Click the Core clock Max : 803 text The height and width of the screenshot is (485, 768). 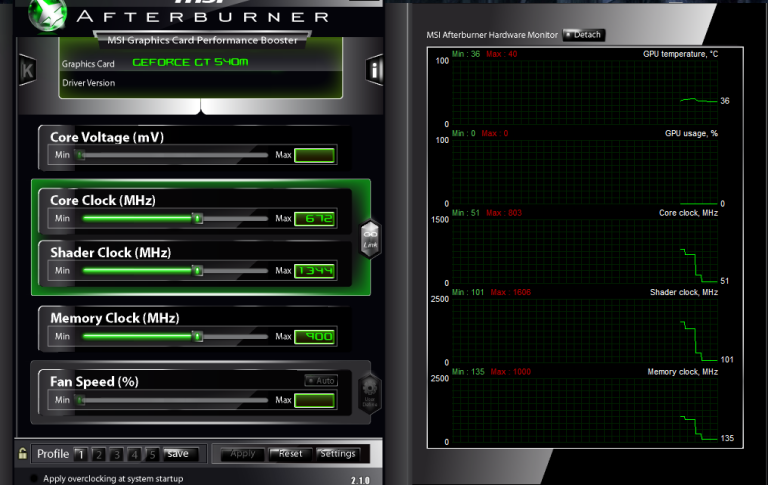pos(504,213)
